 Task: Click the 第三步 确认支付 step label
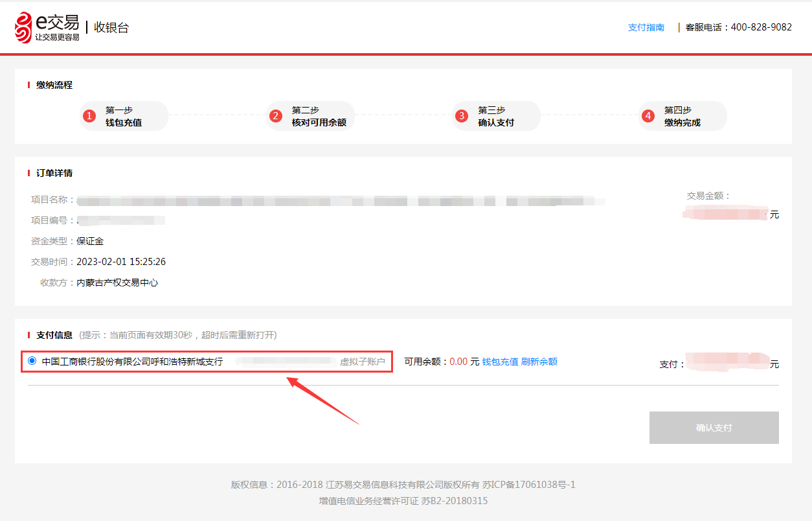tap(496, 116)
